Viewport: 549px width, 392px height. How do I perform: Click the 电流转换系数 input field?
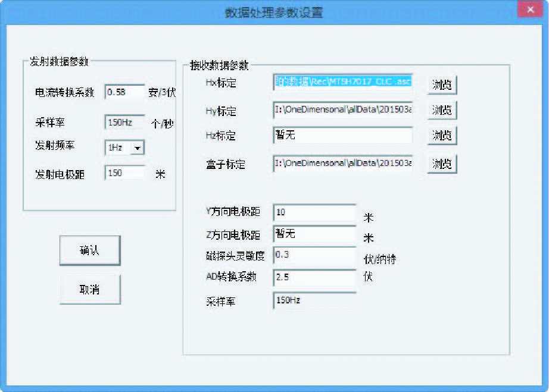125,92
